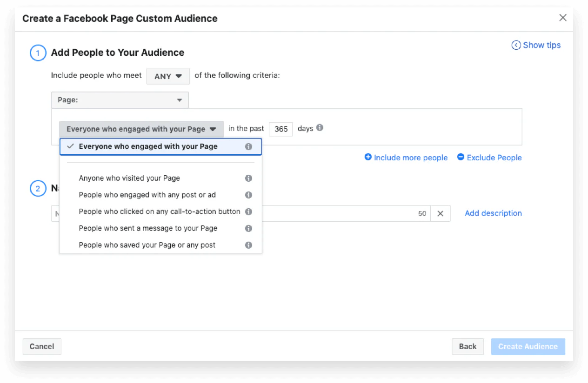Click the Show tips link
Viewport: 588px width, 383px height.
[536, 45]
